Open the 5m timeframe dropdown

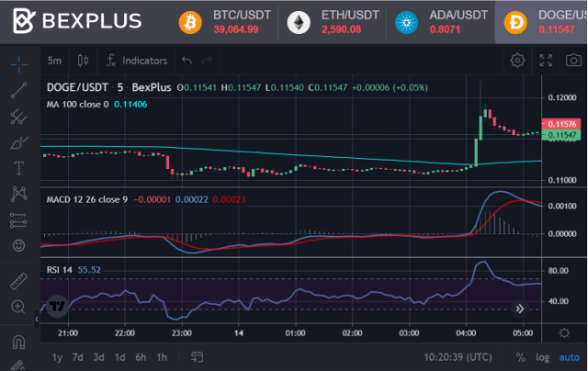pos(55,61)
